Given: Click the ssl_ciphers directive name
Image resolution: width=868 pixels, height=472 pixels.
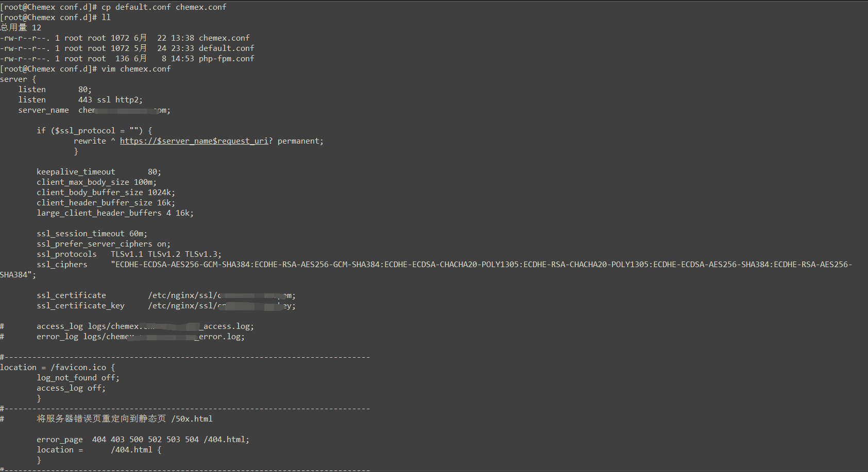Looking at the screenshot, I should (x=62, y=265).
